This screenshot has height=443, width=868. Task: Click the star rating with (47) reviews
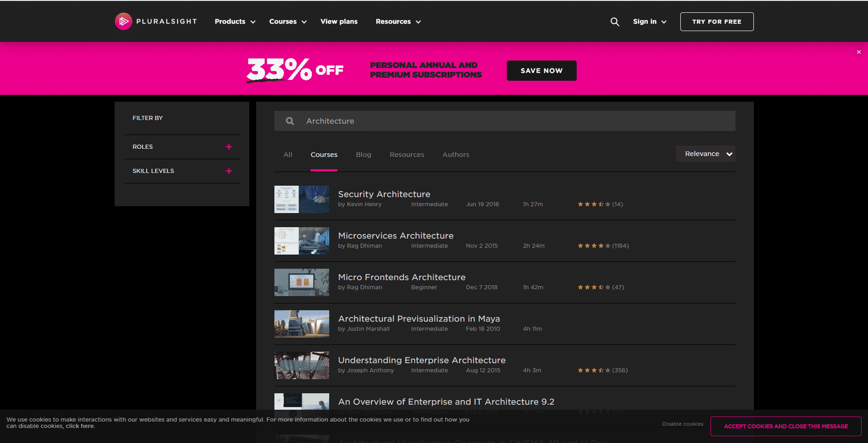(x=594, y=287)
